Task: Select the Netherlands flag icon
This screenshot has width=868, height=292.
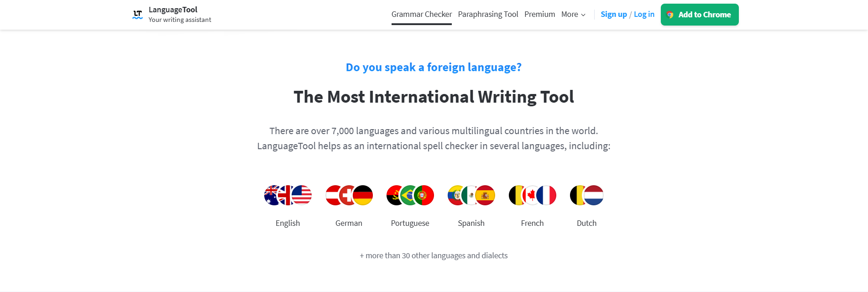Action: coord(594,195)
